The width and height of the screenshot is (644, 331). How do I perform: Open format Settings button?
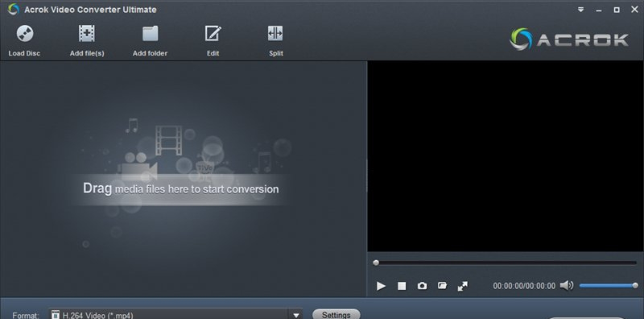[x=336, y=315]
